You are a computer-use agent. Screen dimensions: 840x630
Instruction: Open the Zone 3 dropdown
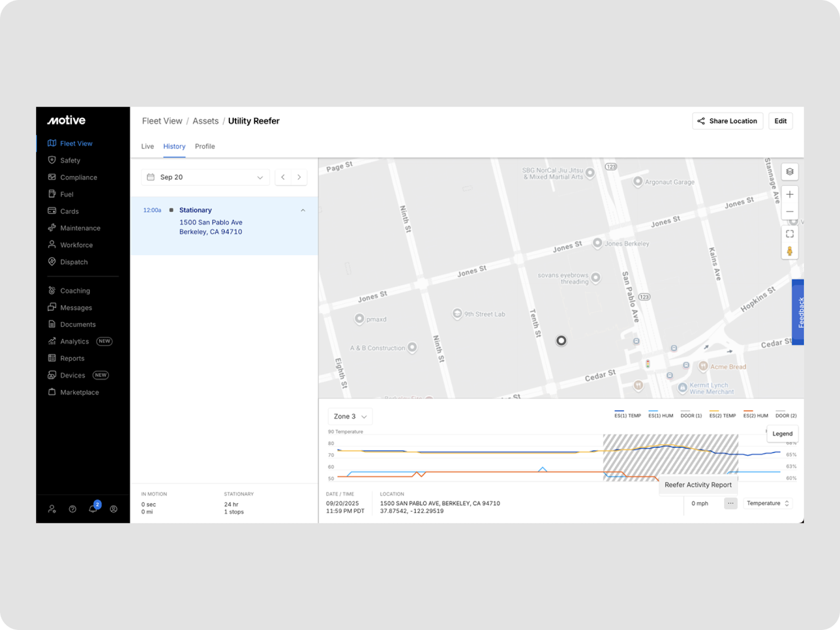pyautogui.click(x=350, y=416)
